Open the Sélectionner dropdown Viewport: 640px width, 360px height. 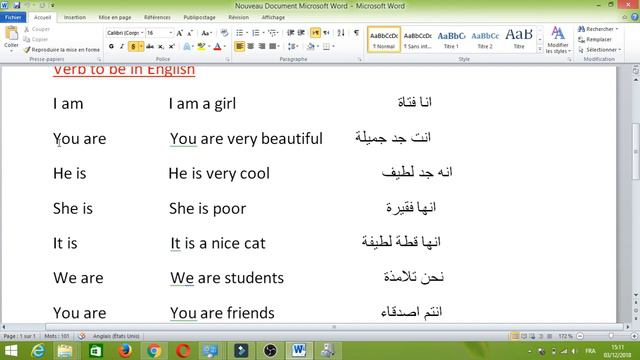point(600,50)
